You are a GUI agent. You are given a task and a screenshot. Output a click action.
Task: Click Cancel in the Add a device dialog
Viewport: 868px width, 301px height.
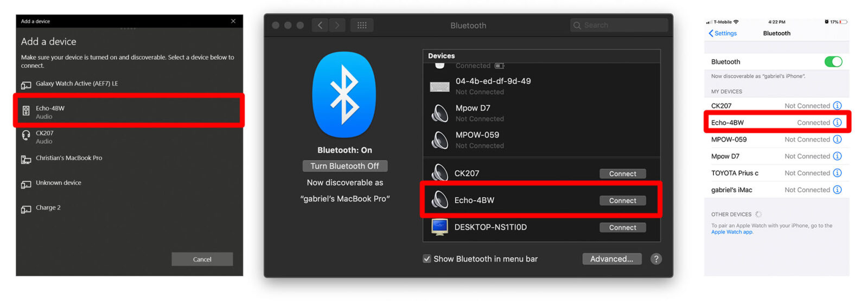[202, 259]
